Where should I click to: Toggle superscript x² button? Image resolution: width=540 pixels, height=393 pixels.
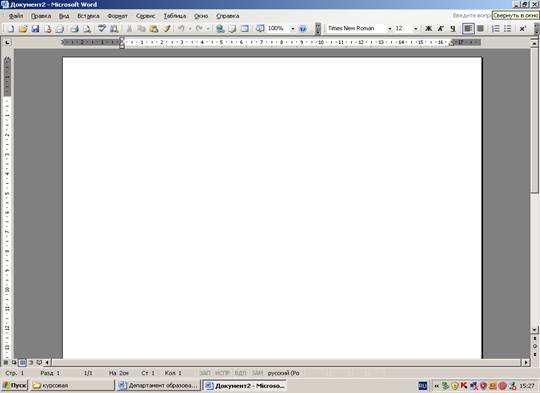coord(522,29)
